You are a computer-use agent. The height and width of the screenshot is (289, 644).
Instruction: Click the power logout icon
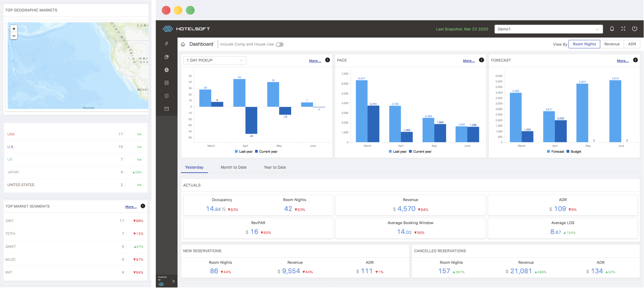[x=634, y=29]
